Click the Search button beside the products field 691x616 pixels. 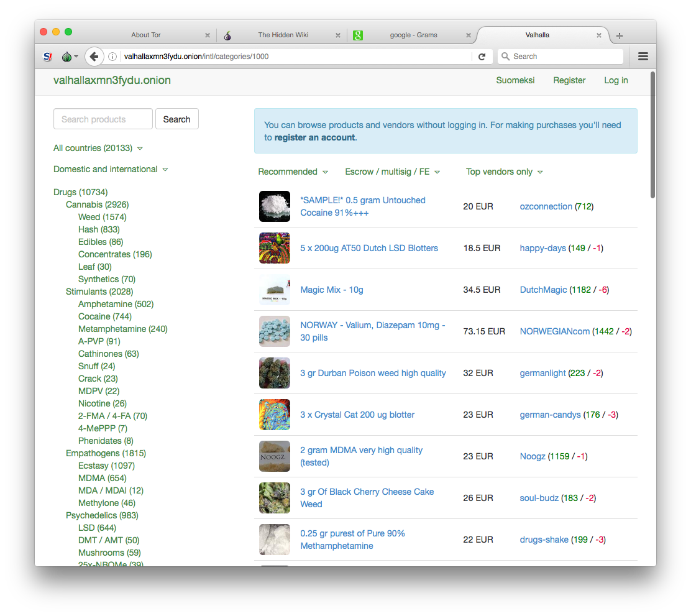click(176, 119)
